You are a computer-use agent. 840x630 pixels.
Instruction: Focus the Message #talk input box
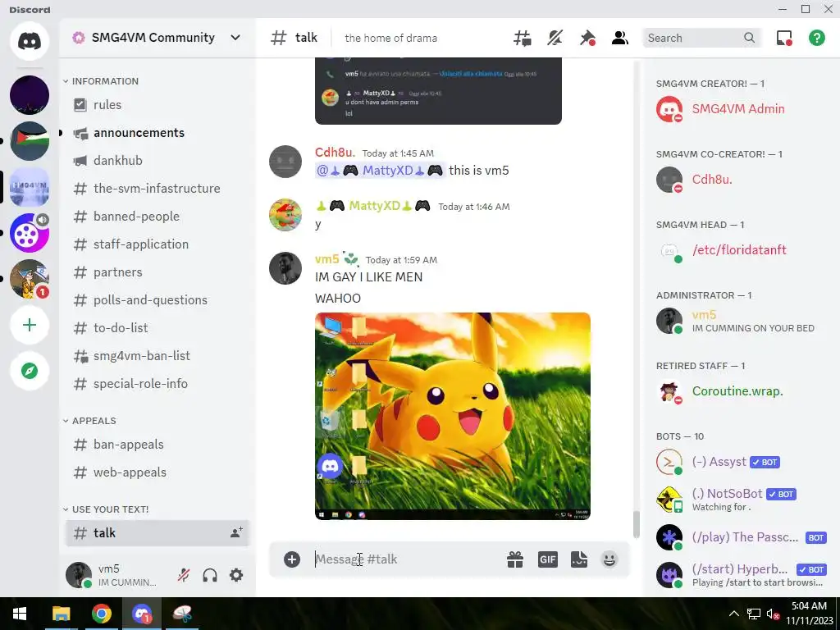pyautogui.click(x=404, y=559)
